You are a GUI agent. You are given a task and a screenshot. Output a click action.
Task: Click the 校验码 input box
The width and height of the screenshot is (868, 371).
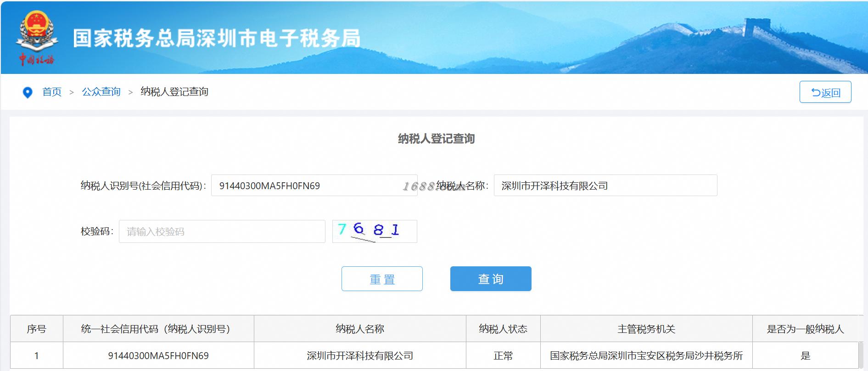222,231
